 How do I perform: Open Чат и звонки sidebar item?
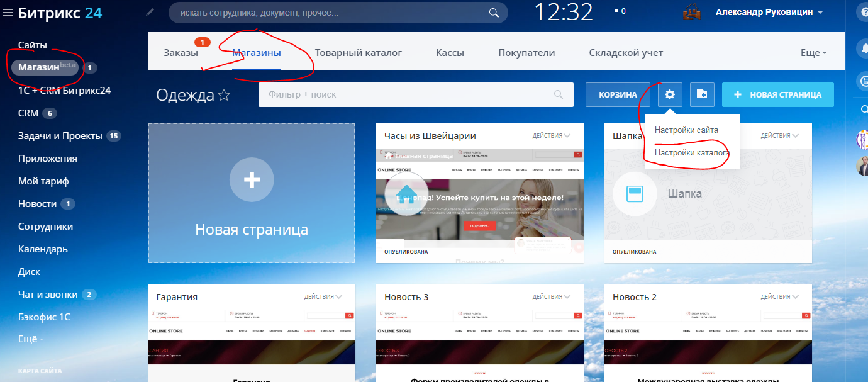click(48, 295)
